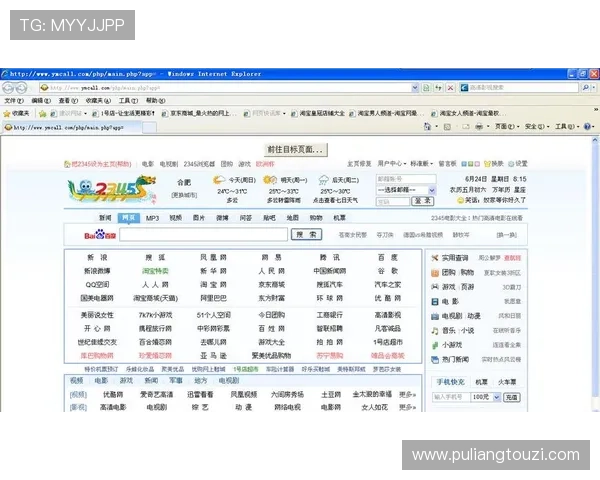The image size is (600, 480).
Task: Click the magnifier in browser search box
Action: (585, 88)
